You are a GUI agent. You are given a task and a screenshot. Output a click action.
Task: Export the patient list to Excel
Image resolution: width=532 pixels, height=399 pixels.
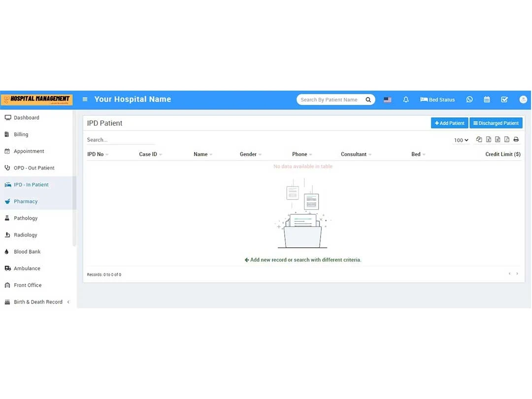tap(488, 139)
